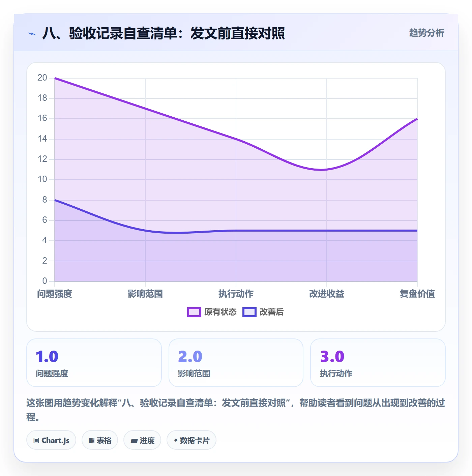Toggle the 原有状态 legend item

(x=212, y=312)
